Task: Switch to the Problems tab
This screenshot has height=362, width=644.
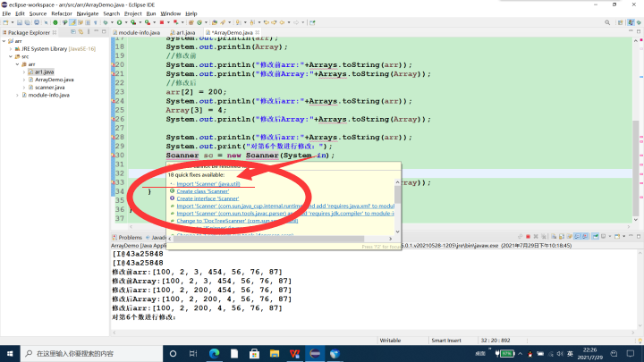Action: point(131,237)
